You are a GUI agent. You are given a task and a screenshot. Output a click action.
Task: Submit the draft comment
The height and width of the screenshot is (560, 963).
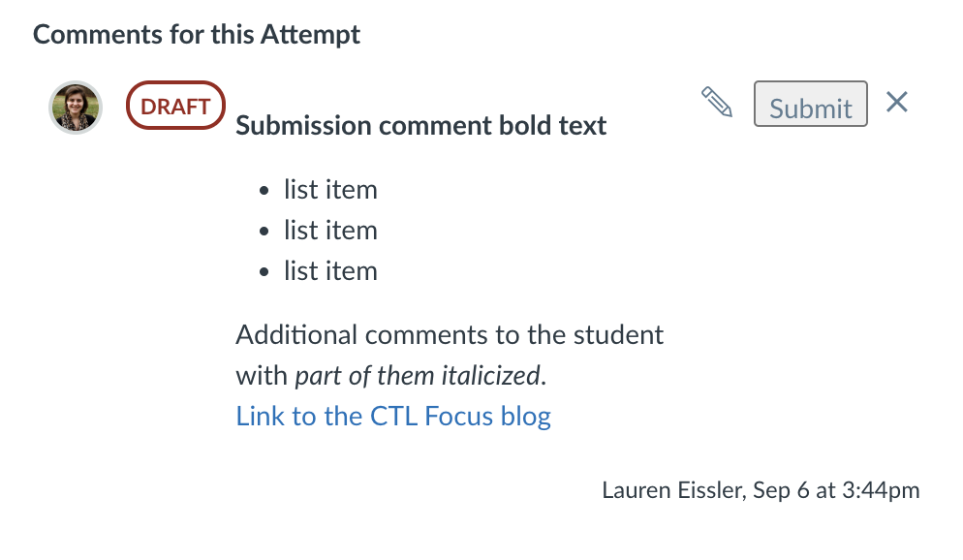pyautogui.click(x=811, y=104)
